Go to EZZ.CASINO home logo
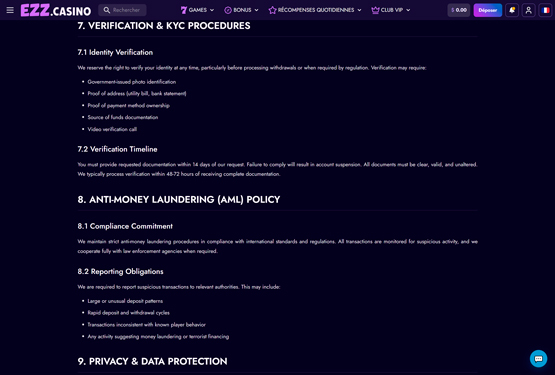The height and width of the screenshot is (375, 555). (56, 10)
